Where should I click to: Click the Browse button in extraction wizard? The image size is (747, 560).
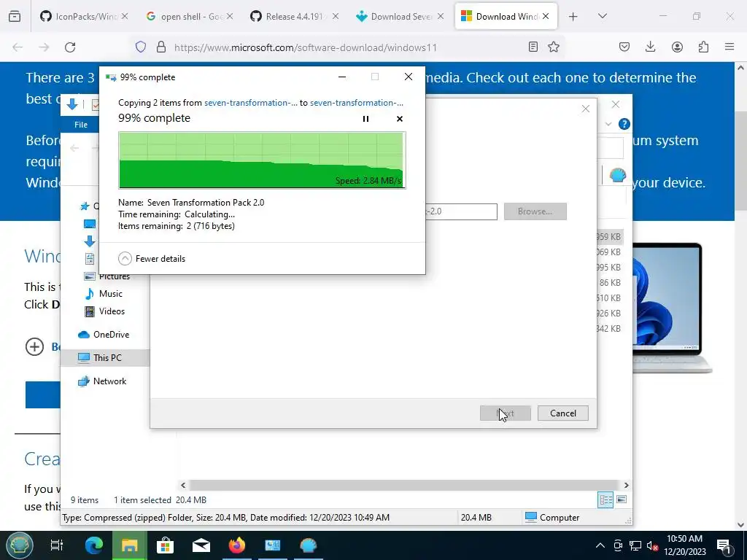pos(535,211)
